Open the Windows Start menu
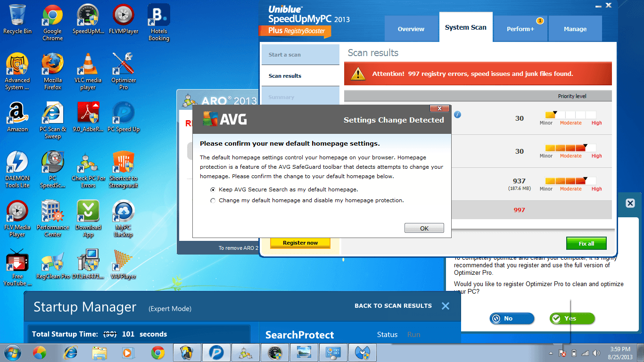Image resolution: width=644 pixels, height=362 pixels. [11, 352]
